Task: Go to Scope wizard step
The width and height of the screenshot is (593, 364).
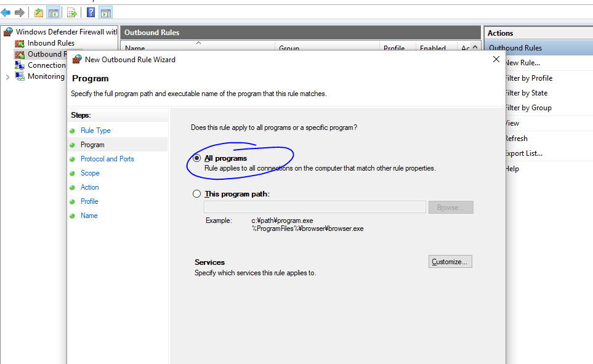Action: pos(90,173)
